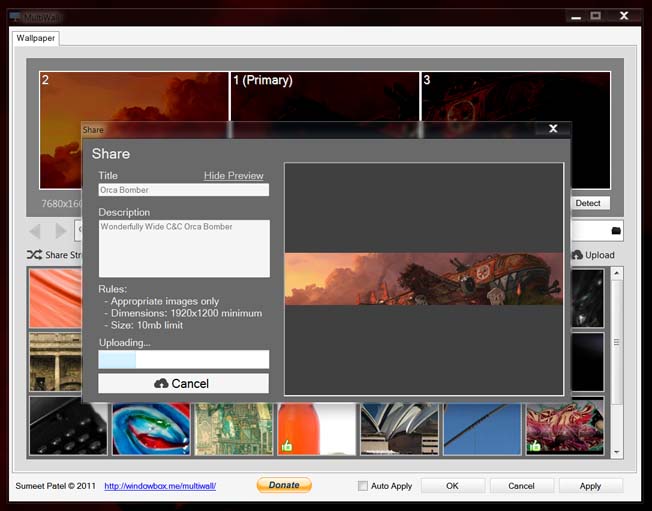Click the cloud icon on Cancel upload button
652x511 pixels.
pyautogui.click(x=161, y=383)
